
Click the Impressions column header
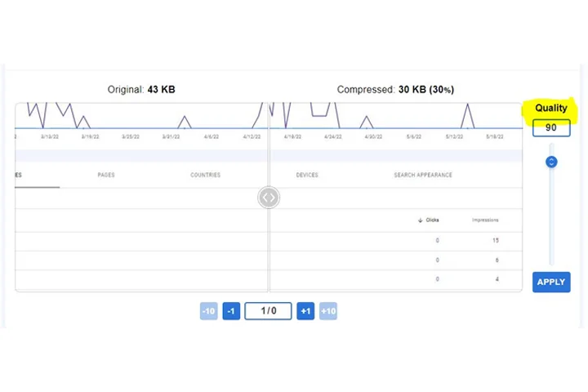point(485,220)
